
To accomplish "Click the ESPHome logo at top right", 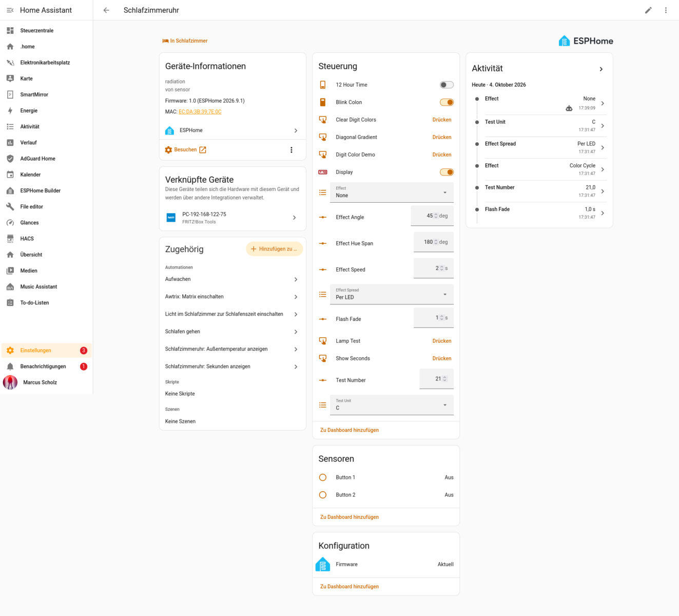I will tap(586, 41).
